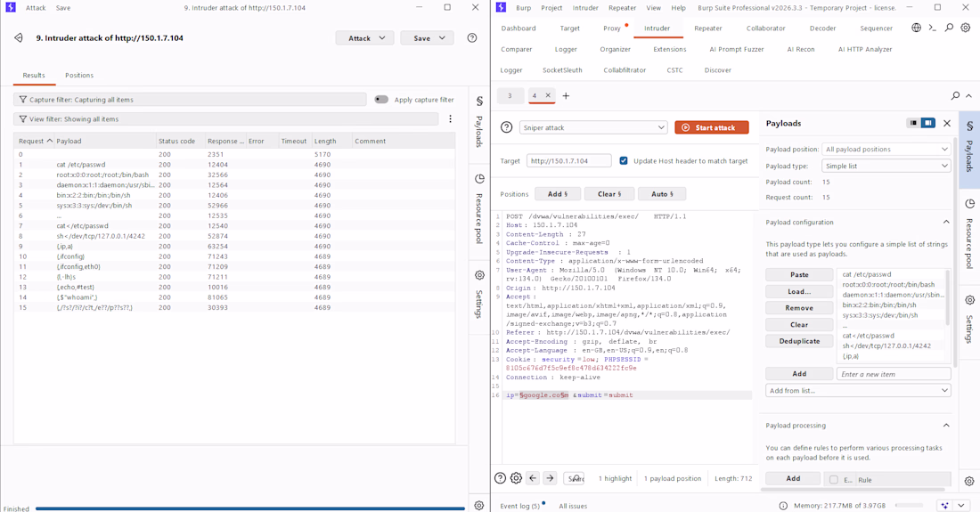Open the AI Prompt Fuzzer tab
Image resolution: width=980 pixels, height=512 pixels.
[x=736, y=49]
